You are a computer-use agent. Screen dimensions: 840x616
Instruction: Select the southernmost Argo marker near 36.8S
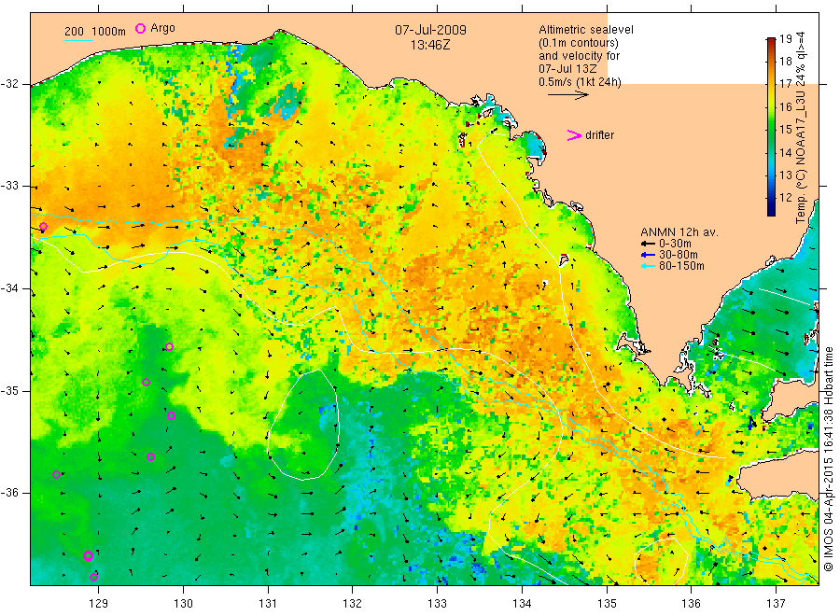click(x=93, y=577)
